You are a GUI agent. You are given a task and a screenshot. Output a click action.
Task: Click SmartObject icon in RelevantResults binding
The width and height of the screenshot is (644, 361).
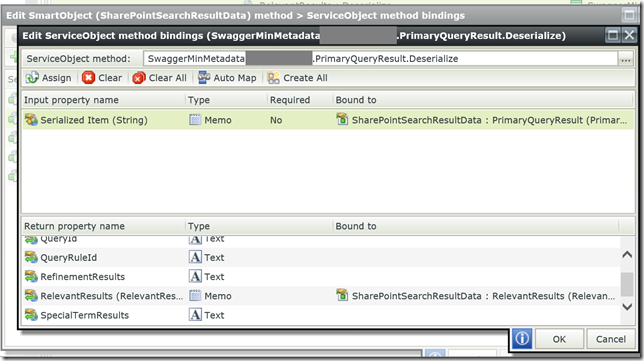coord(342,295)
